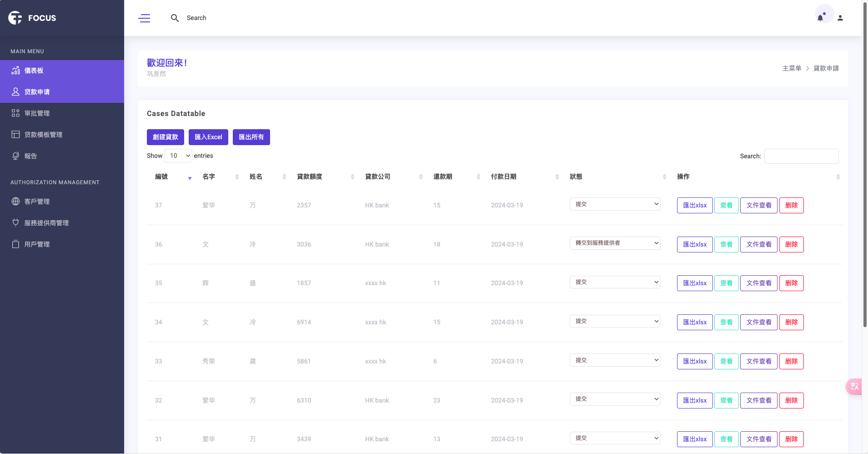
Task: Export case 37 with 匯出xlsx
Action: click(x=695, y=205)
